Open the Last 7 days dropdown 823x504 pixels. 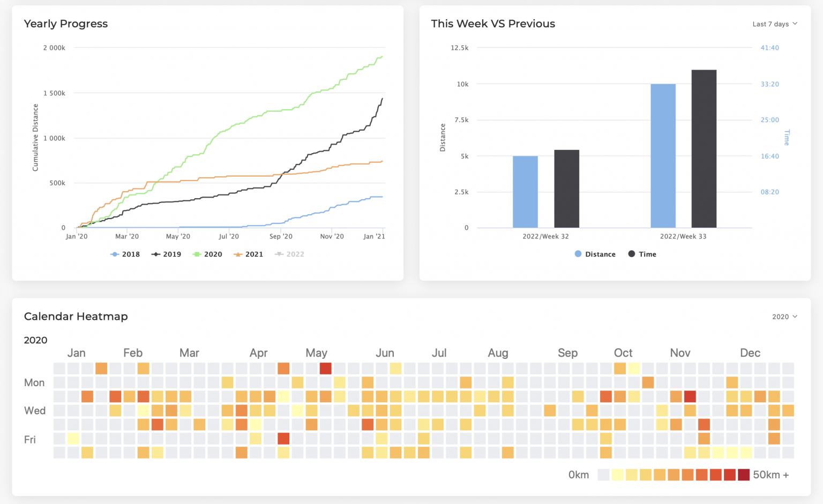pos(775,24)
